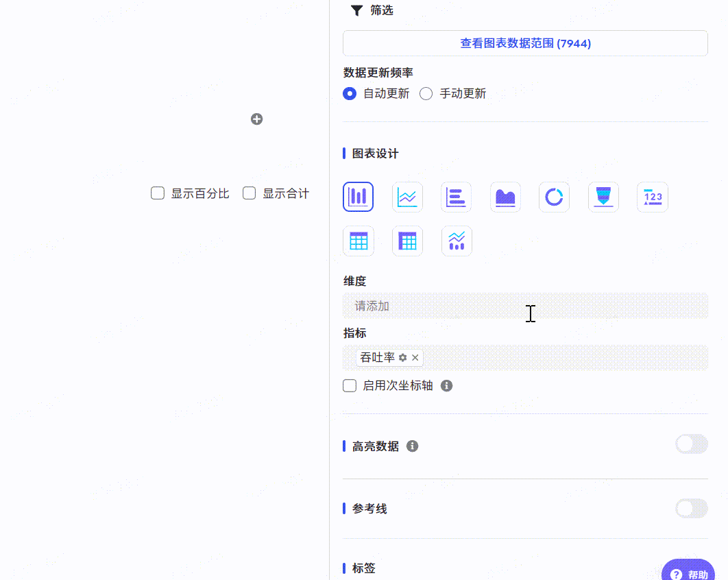The image size is (728, 580).
Task: Check the 显示百分比 checkbox
Action: 158,193
